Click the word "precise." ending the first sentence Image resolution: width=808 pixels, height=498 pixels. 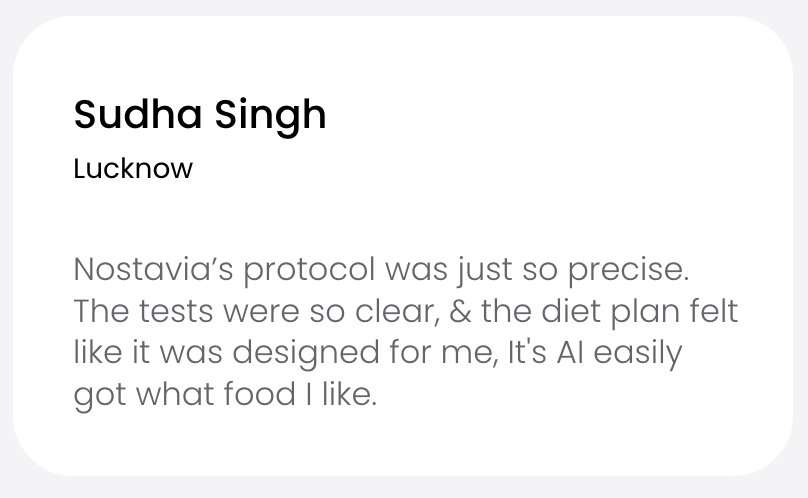point(629,272)
